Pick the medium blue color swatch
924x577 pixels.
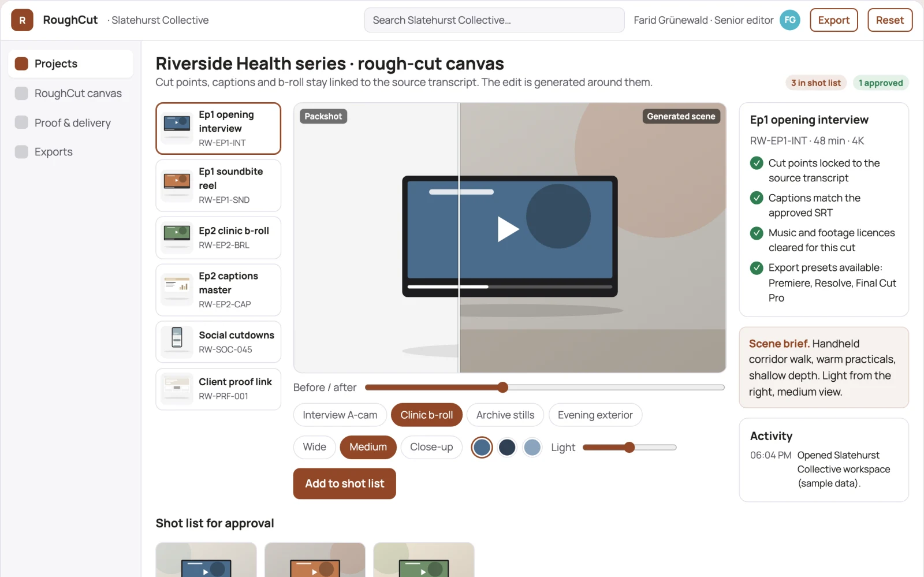[x=482, y=447]
